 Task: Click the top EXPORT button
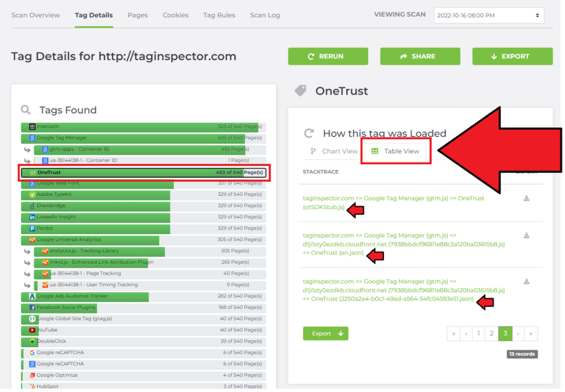click(x=513, y=57)
